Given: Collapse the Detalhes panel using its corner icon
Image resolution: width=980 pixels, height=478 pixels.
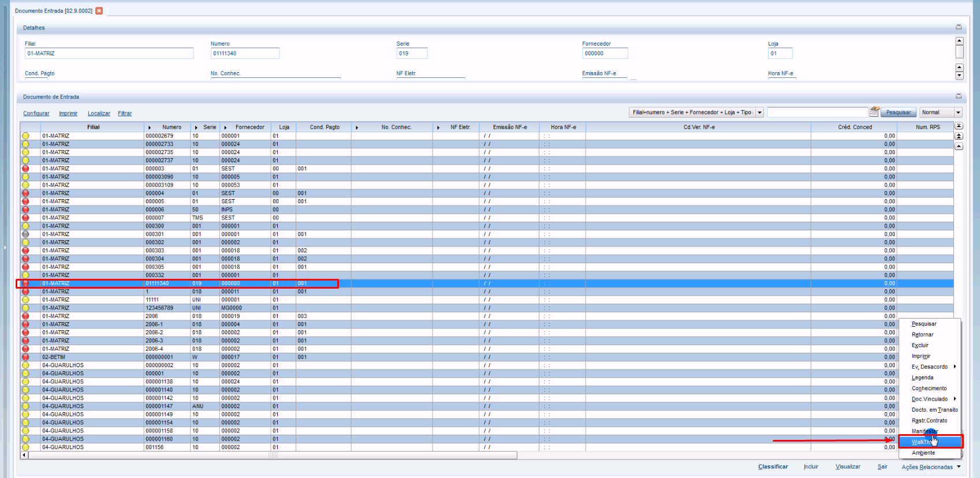Looking at the screenshot, I should 959,27.
